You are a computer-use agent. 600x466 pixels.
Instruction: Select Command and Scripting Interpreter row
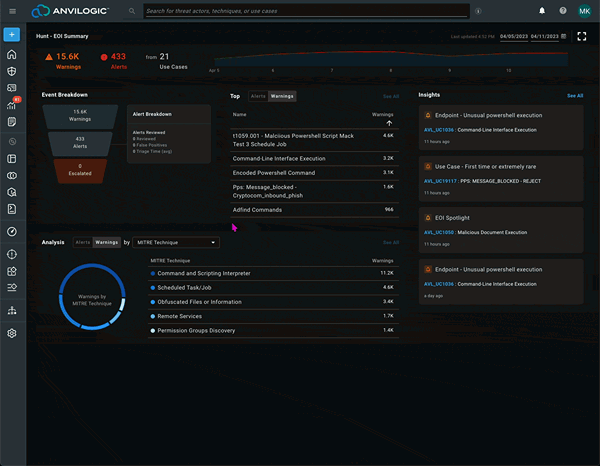(274, 274)
